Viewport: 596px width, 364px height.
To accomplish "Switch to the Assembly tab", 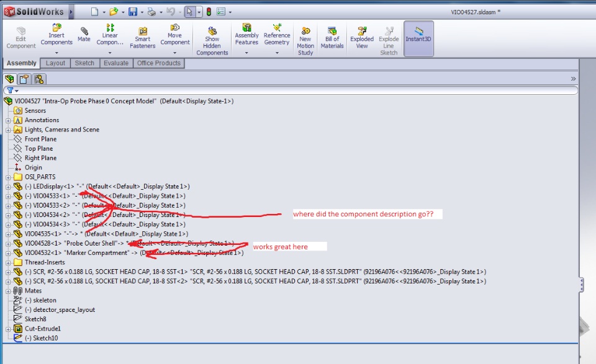I will click(22, 63).
